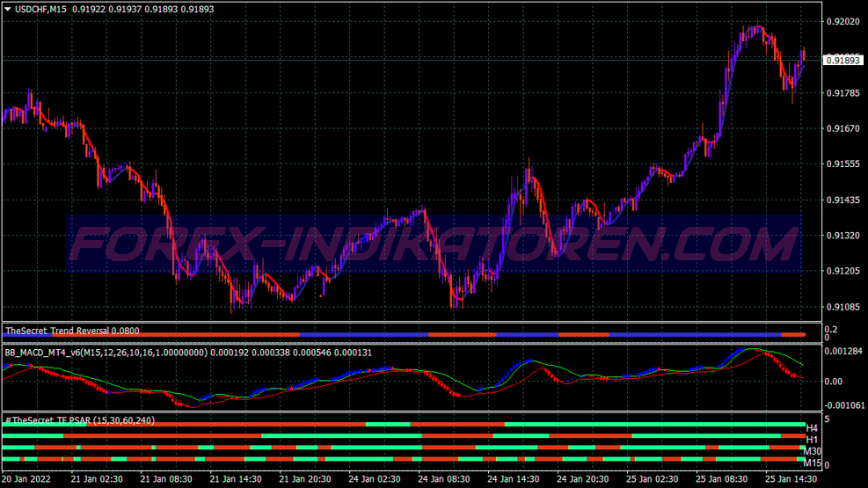Click the H4 timeframe row label
Viewport: 868px width, 488px height.
click(812, 427)
